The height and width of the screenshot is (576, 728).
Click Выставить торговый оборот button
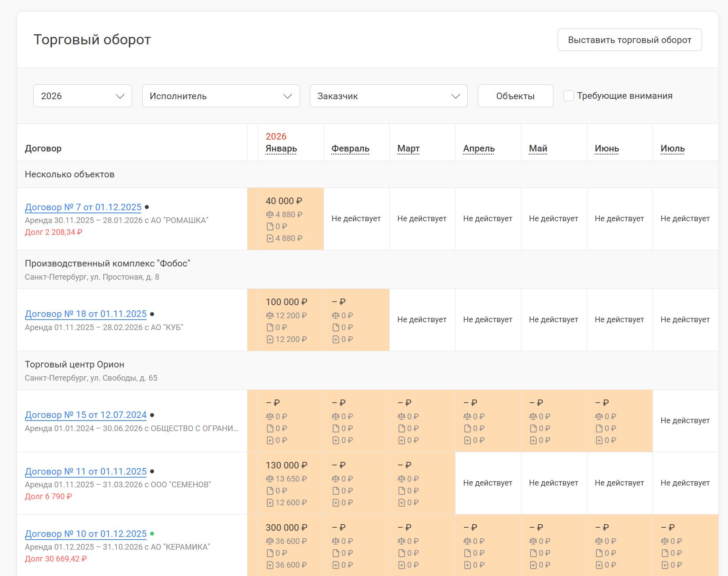[x=630, y=40]
